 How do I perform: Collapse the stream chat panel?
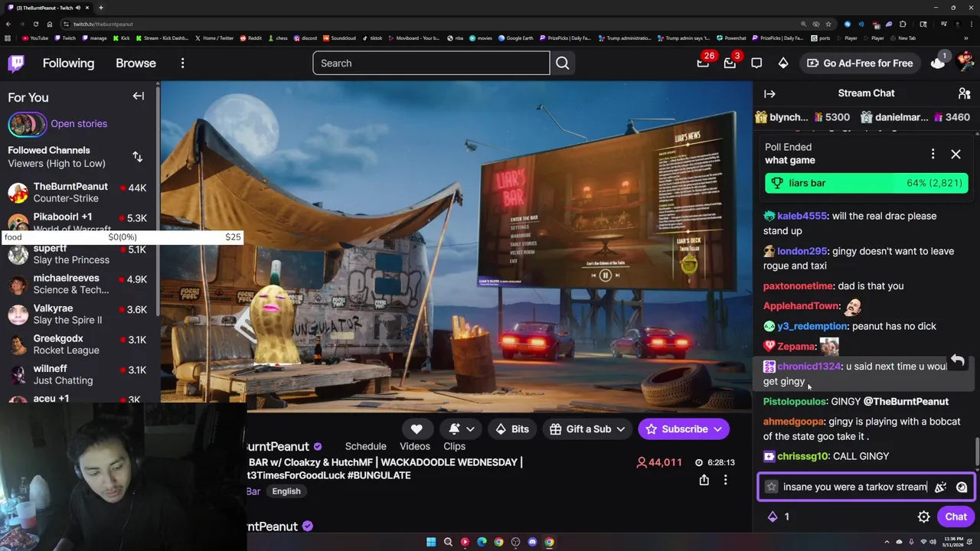[769, 93]
